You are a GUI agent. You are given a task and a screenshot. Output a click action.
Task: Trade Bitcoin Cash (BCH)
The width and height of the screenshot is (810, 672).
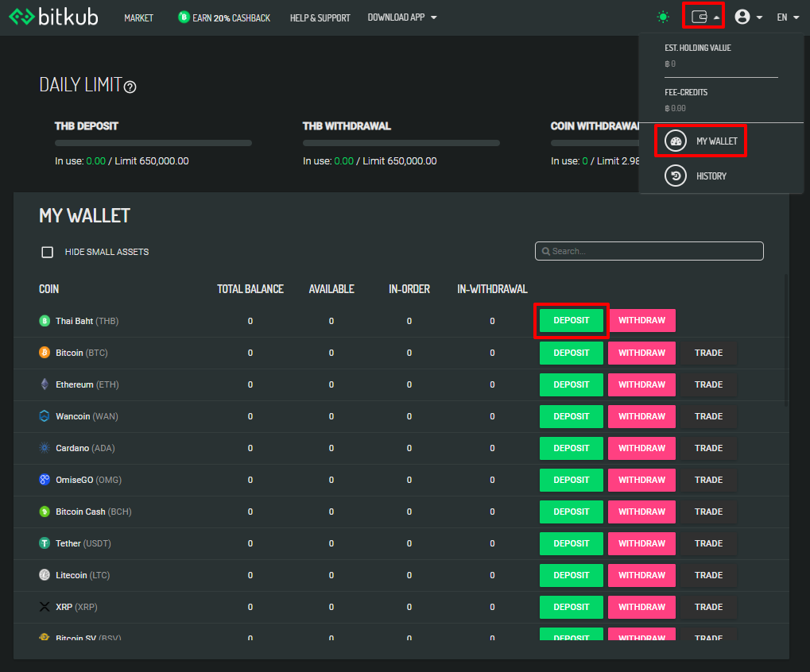tap(708, 512)
